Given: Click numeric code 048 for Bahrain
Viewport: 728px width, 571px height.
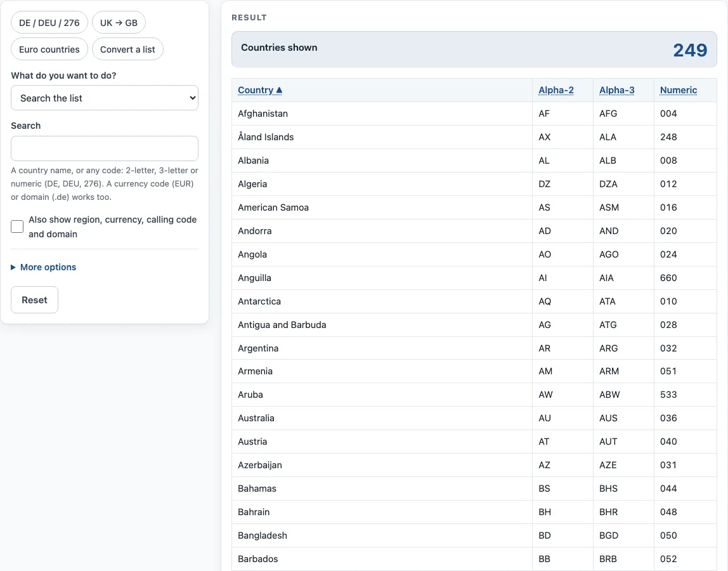Looking at the screenshot, I should coord(668,512).
